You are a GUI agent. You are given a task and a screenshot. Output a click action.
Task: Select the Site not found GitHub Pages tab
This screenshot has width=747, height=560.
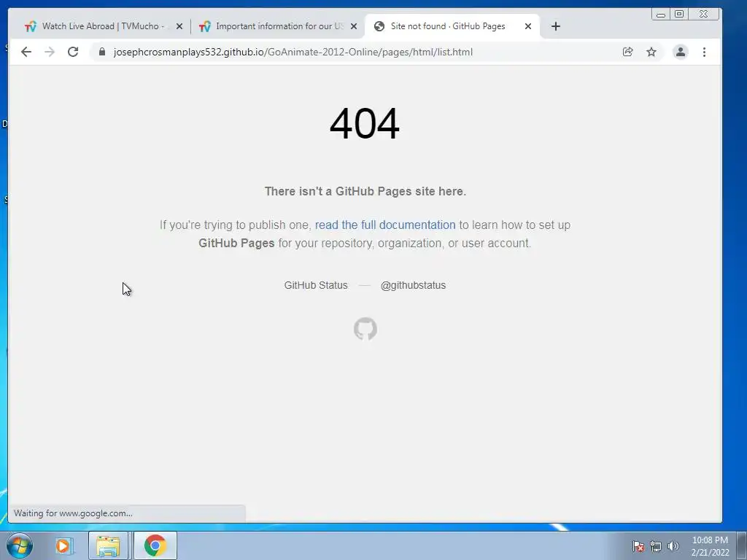pos(452,26)
